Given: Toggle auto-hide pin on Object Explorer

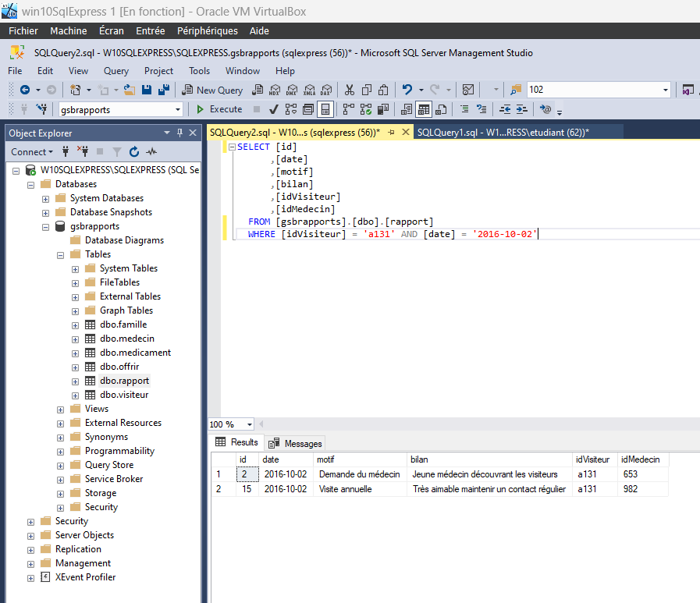Looking at the screenshot, I should 179,133.
